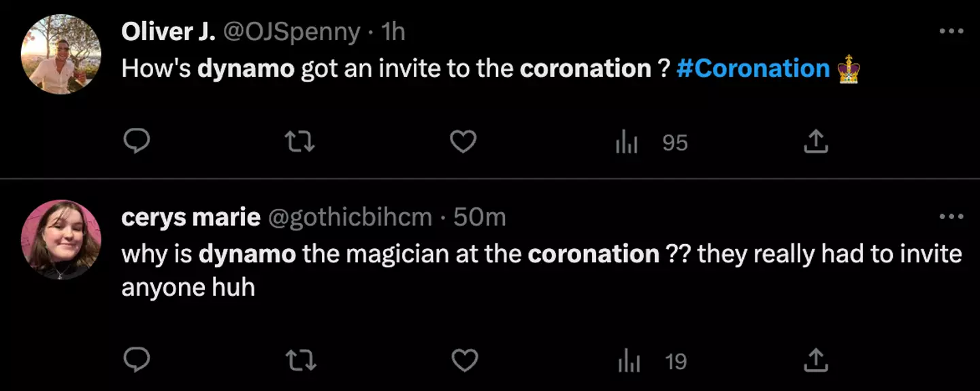The width and height of the screenshot is (980, 391).
Task: Reply to Oliver J.'s tweet
Action: (x=137, y=141)
